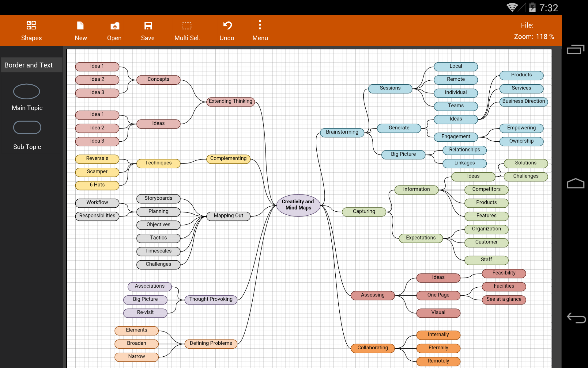Select the Brainstorming node
This screenshot has height=368, width=588.
342,132
